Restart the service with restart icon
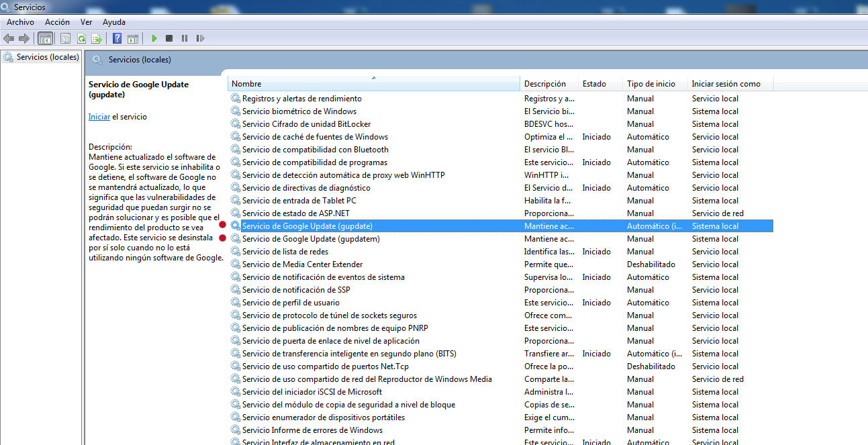The image size is (868, 445). [200, 39]
